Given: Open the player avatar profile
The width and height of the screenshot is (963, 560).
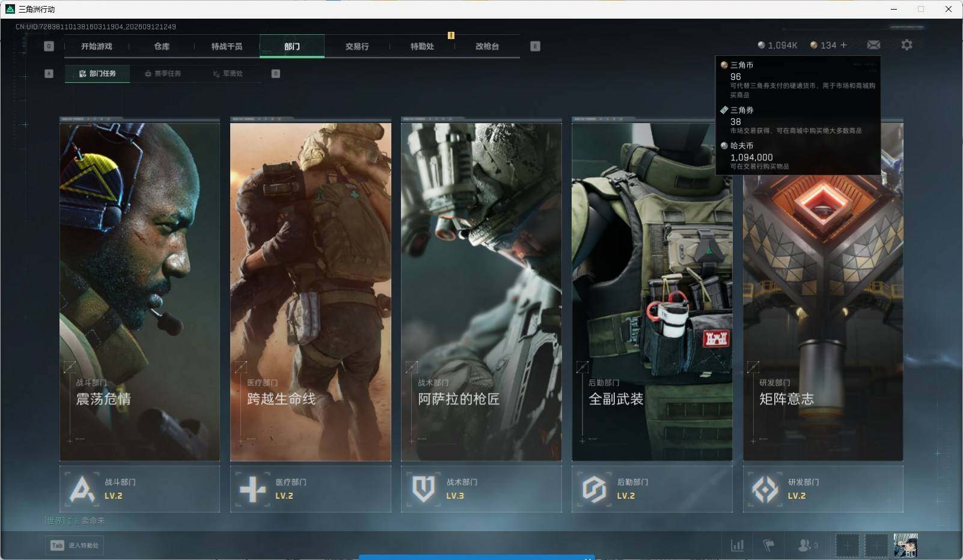Looking at the screenshot, I should point(905,546).
